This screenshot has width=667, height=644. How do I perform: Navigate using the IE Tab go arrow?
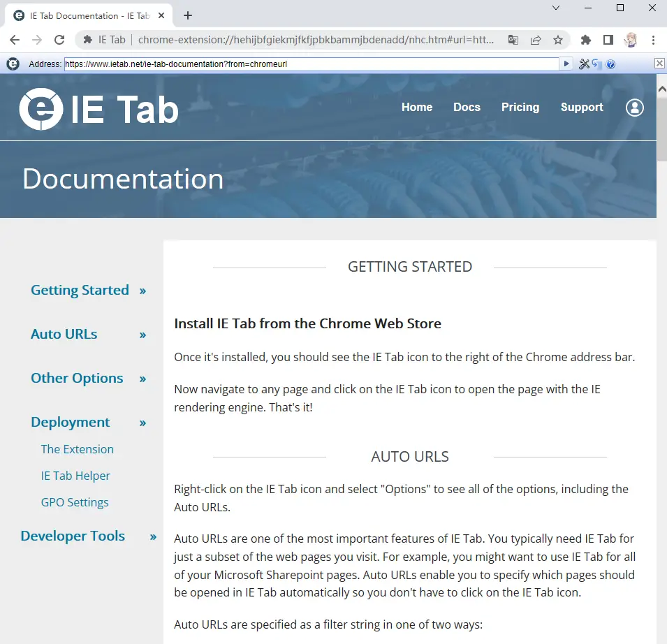[x=566, y=64]
